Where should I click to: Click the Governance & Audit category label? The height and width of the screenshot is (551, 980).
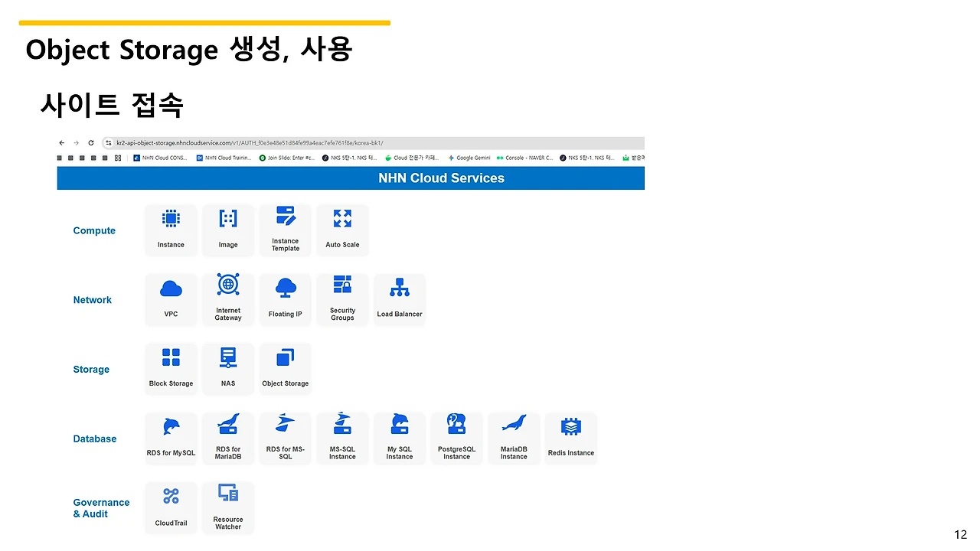tap(101, 508)
